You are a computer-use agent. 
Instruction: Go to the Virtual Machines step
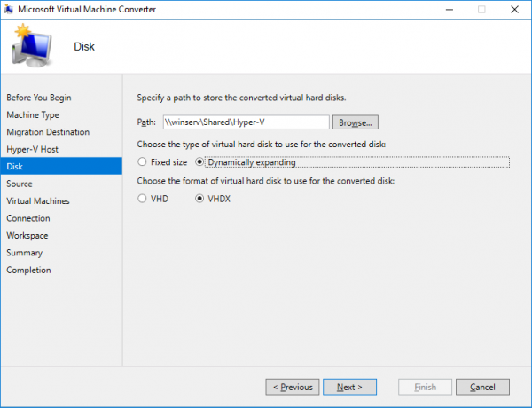[x=38, y=201]
